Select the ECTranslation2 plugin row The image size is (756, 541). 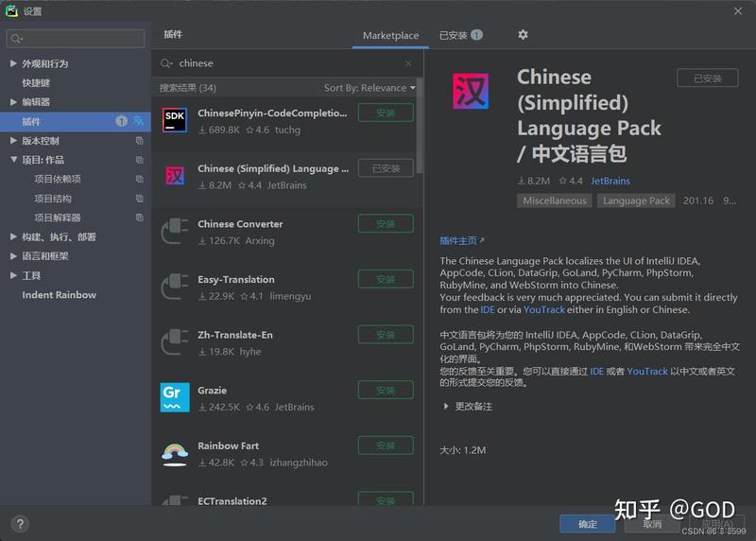(x=288, y=497)
